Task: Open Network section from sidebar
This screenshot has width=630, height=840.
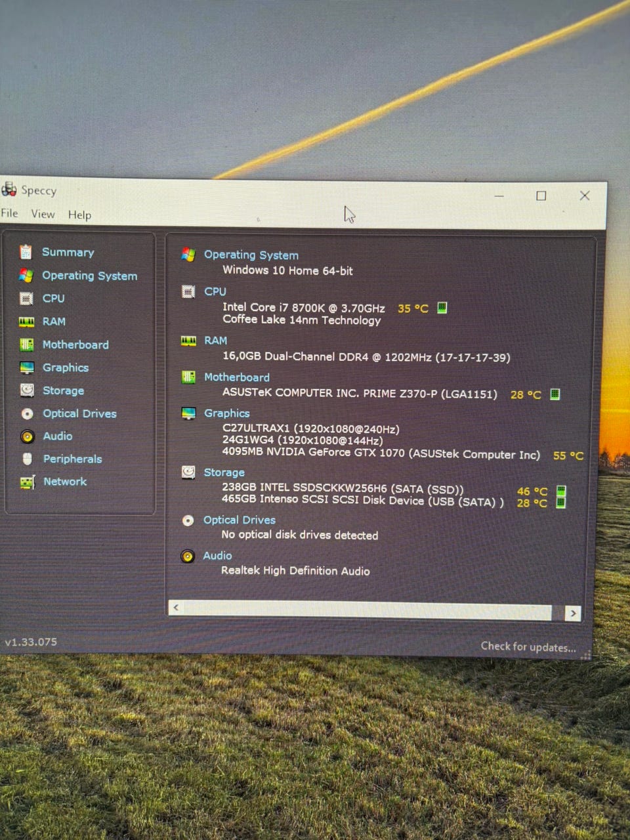Action: tap(65, 482)
